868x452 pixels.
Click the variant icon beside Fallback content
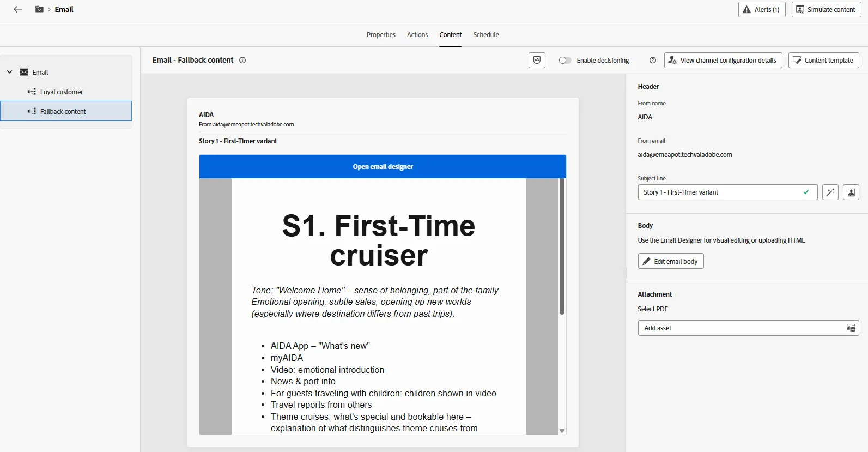[x=32, y=111]
